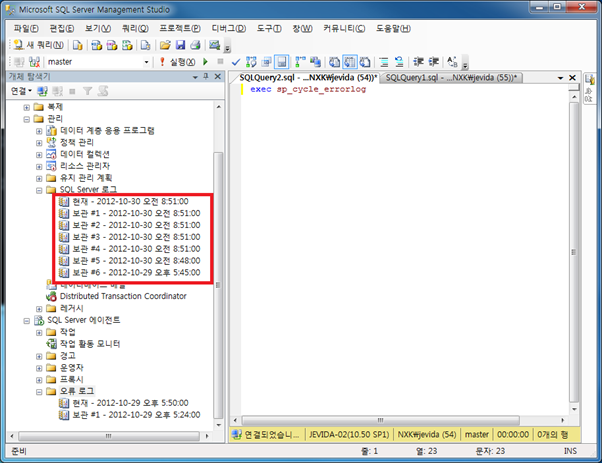Image resolution: width=602 pixels, height=463 pixels.
Task: Collapse the SQL Server 에이전트 node
Action: 26,321
